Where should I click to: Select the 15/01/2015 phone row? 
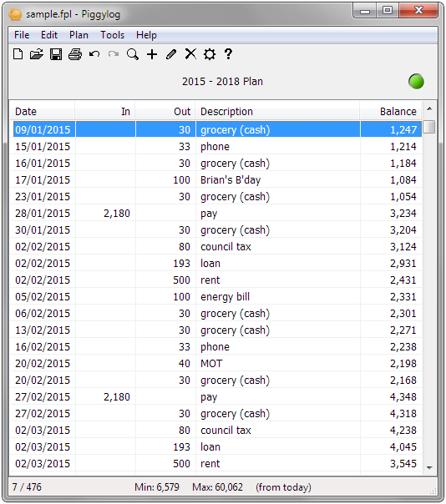coord(217,147)
